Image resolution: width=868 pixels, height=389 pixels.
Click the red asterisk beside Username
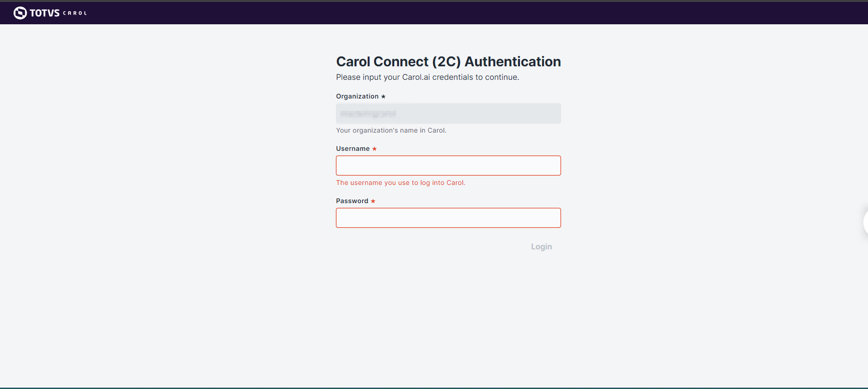[375, 149]
